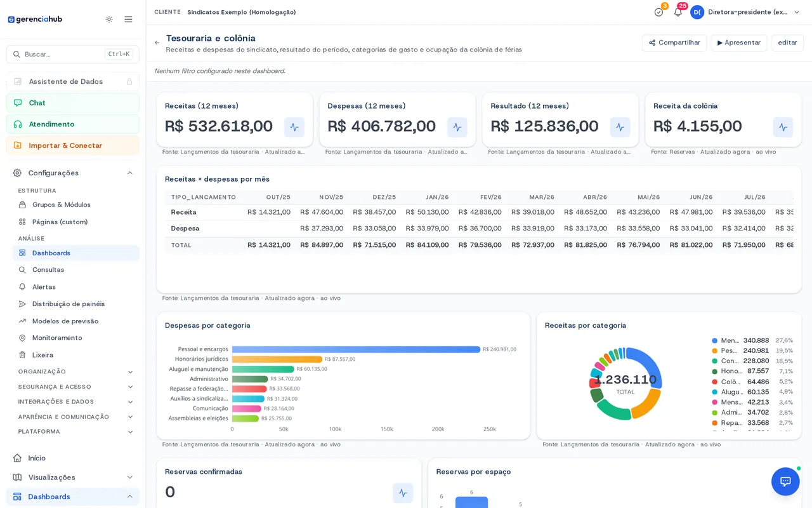Image resolution: width=812 pixels, height=508 pixels.
Task: Click the Compartilhar button
Action: [x=674, y=43]
